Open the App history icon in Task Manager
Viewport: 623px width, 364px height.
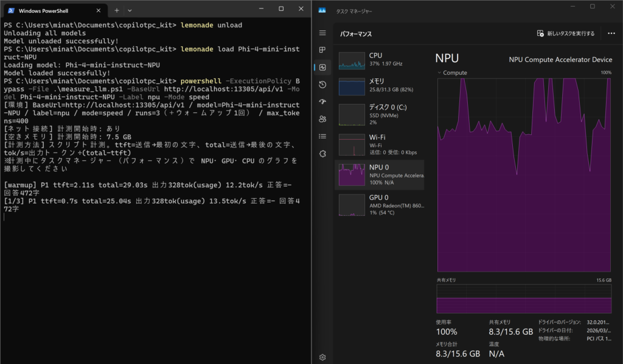tap(322, 84)
